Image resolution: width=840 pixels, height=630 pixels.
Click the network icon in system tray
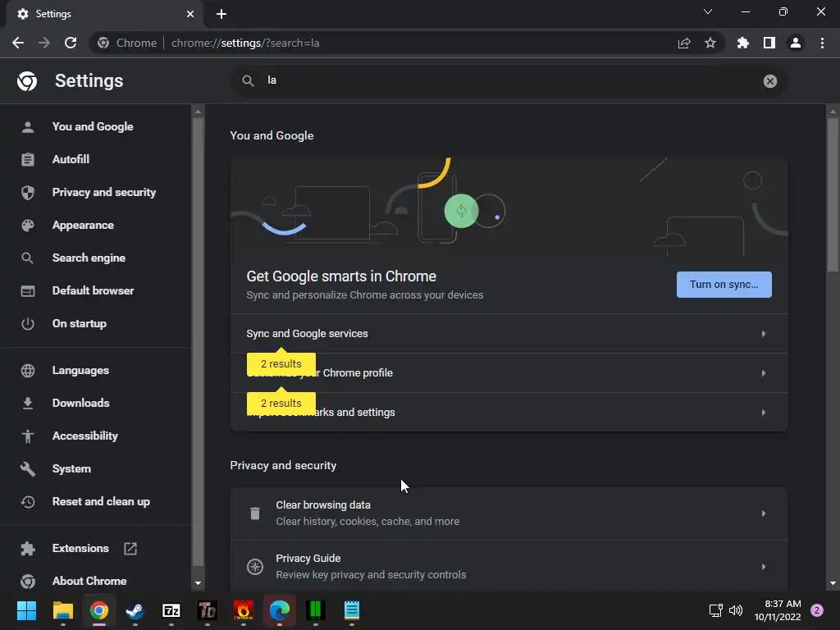point(715,610)
